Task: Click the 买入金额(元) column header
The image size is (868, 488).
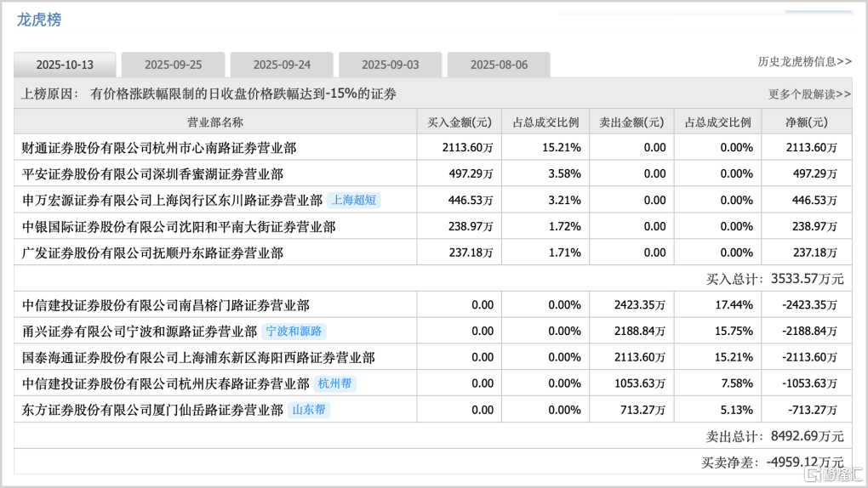Action: click(x=459, y=122)
